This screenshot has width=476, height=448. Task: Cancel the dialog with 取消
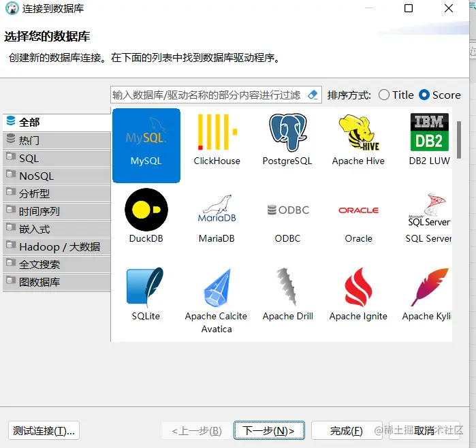[x=424, y=430]
